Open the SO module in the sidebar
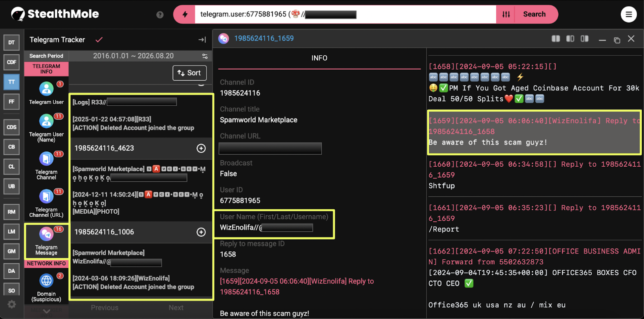This screenshot has height=319, width=644. (12, 290)
